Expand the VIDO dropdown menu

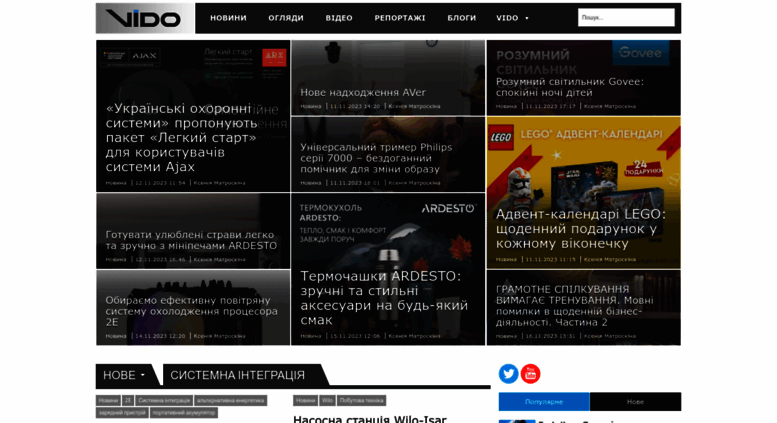tap(512, 18)
